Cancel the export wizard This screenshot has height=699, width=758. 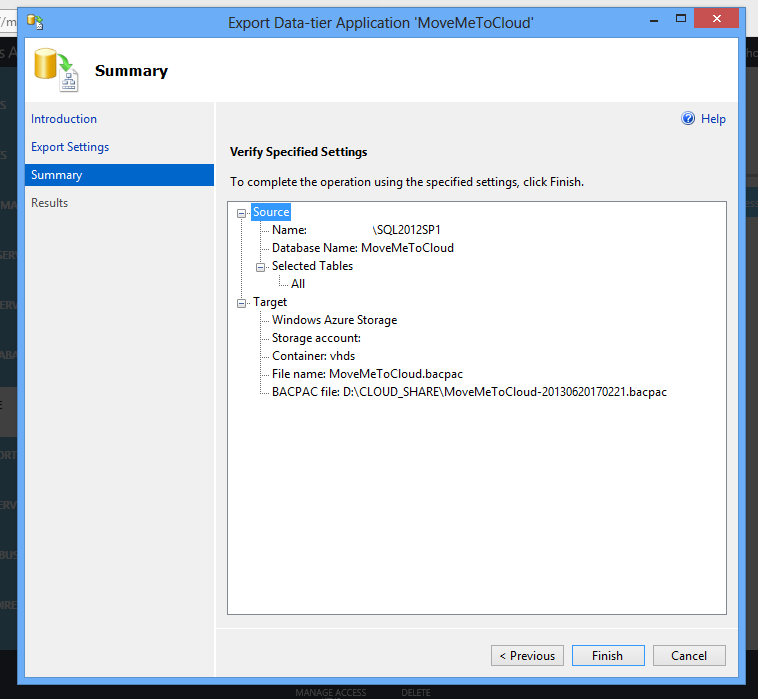click(x=689, y=656)
